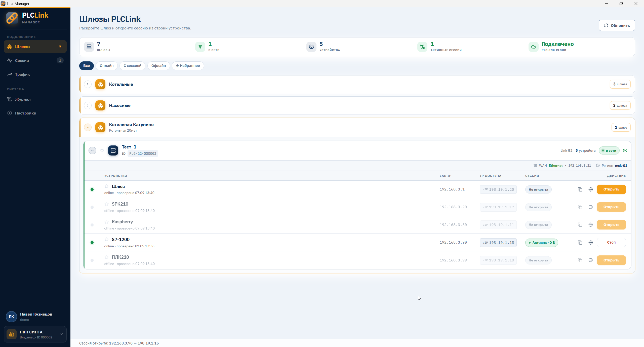Show Избранное gateways filter

tap(188, 66)
